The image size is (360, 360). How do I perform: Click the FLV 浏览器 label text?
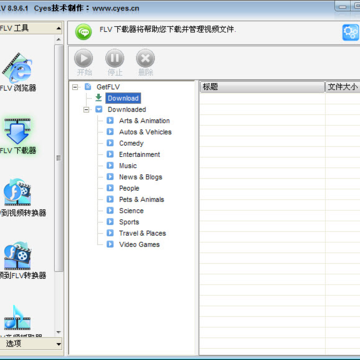click(x=18, y=88)
